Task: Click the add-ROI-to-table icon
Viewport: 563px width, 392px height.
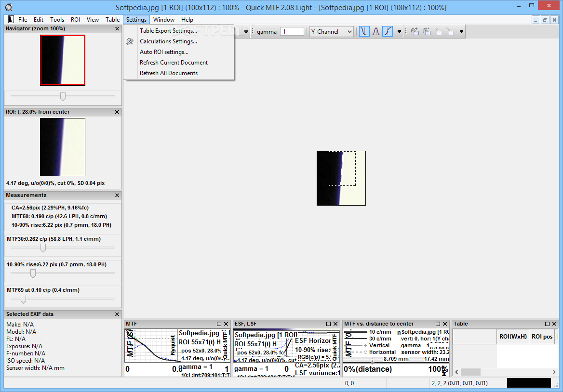Action: click(x=415, y=32)
